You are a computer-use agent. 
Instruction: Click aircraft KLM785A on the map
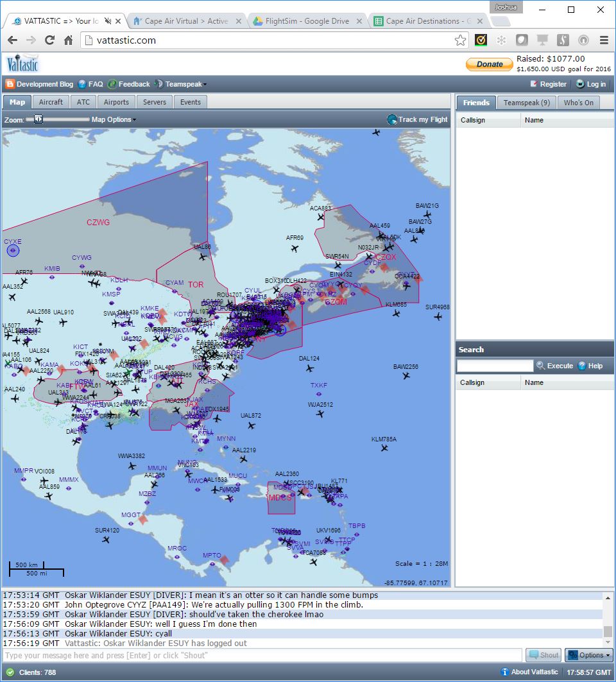[x=384, y=448]
